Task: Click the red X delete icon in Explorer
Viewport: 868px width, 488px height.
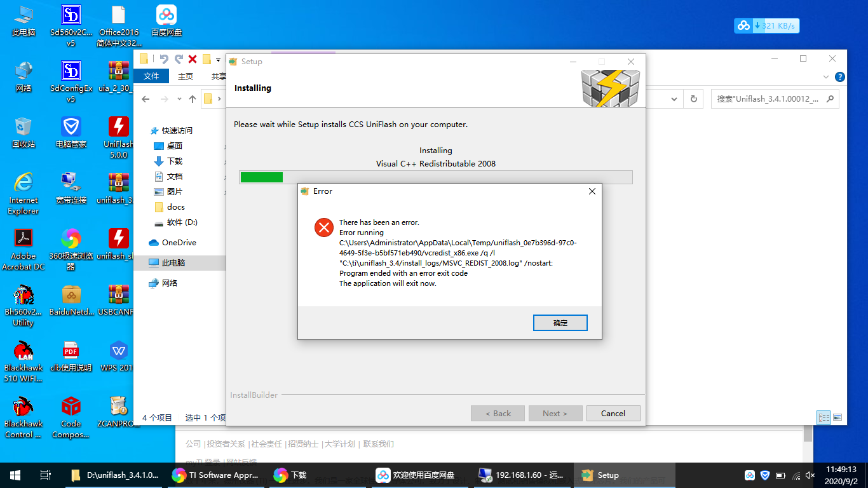Action: point(193,59)
